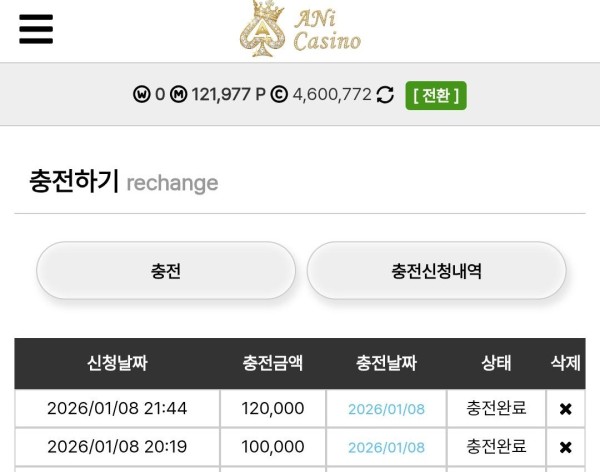Click the ANi Casino logo
This screenshot has width=600, height=472.
300,29
